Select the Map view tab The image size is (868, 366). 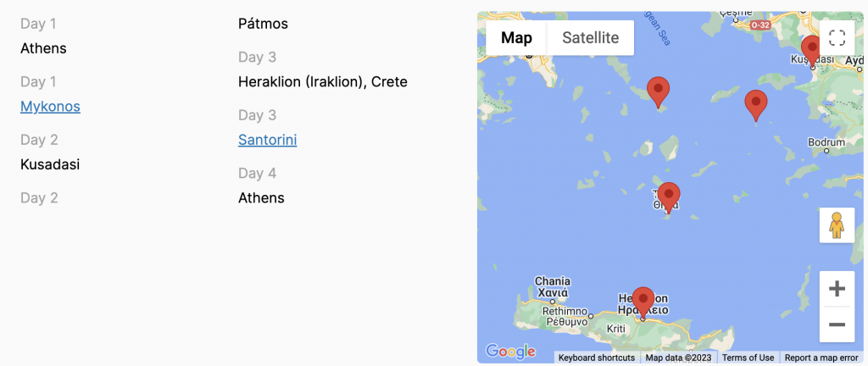pyautogui.click(x=516, y=37)
